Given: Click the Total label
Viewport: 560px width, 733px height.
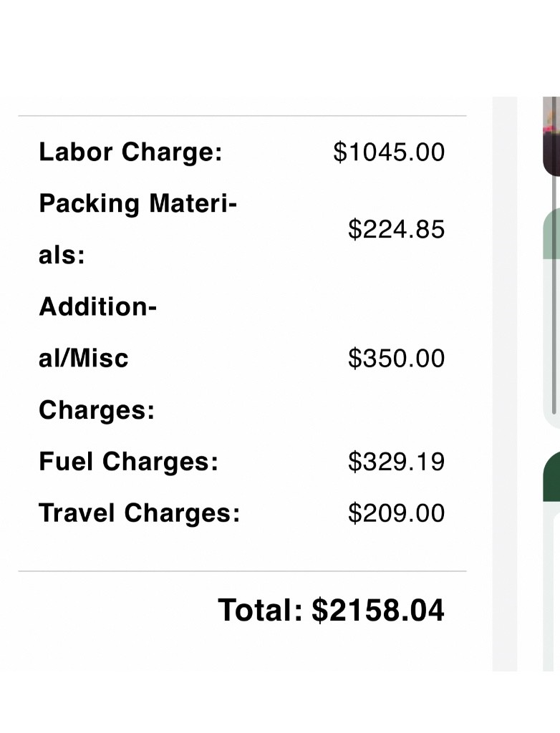Looking at the screenshot, I should pos(261,610).
